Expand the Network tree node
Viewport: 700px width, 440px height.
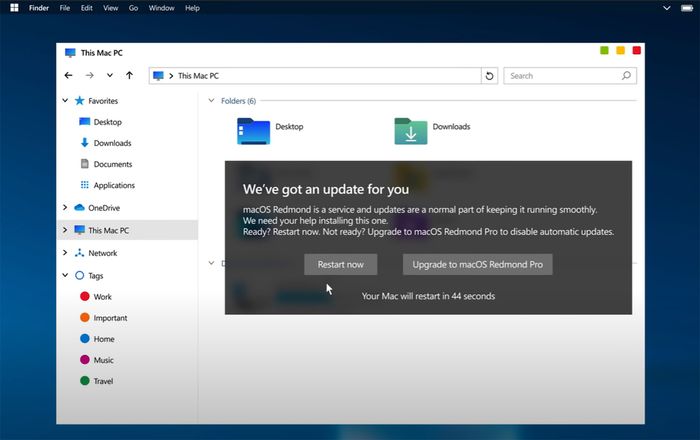coord(65,253)
